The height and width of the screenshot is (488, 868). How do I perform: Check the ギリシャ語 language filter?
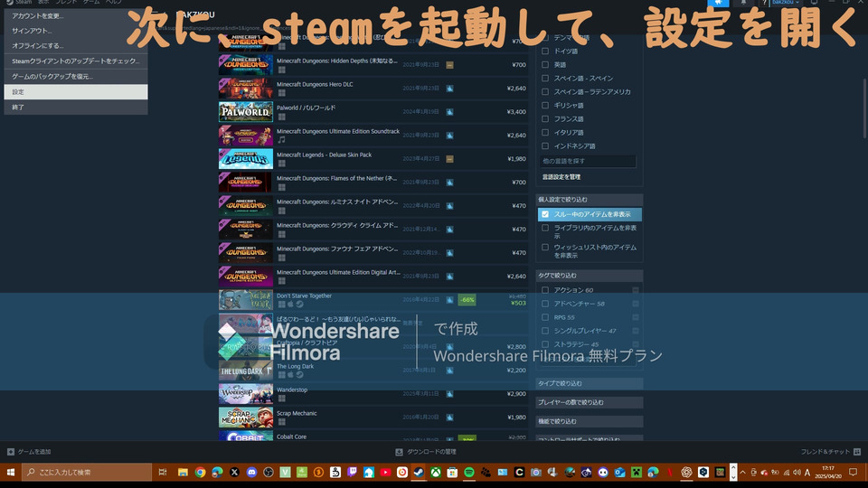545,105
